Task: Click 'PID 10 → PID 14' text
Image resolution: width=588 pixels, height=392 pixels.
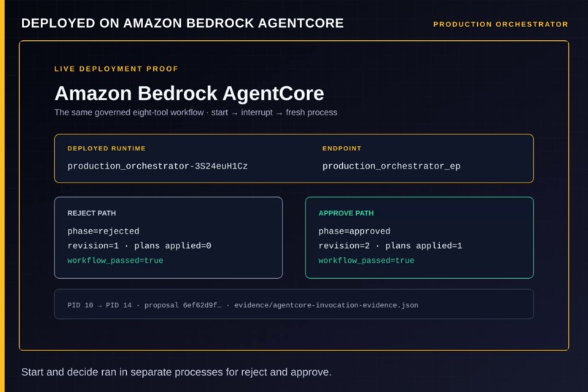Action: (x=99, y=305)
